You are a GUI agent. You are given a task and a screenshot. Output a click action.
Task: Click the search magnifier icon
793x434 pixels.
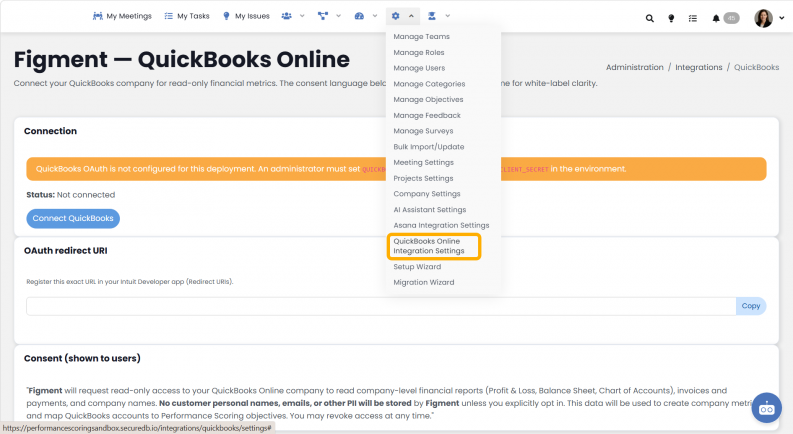[x=649, y=19]
